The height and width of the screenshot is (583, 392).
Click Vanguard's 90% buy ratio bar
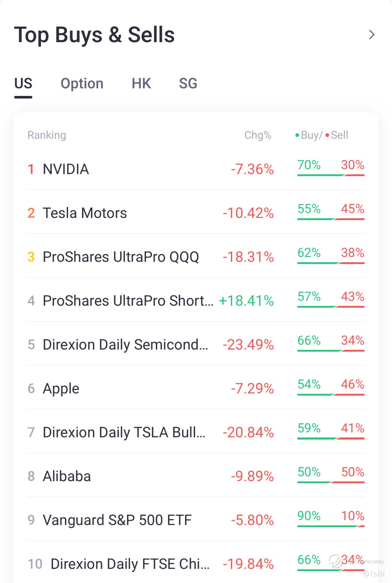point(327,526)
